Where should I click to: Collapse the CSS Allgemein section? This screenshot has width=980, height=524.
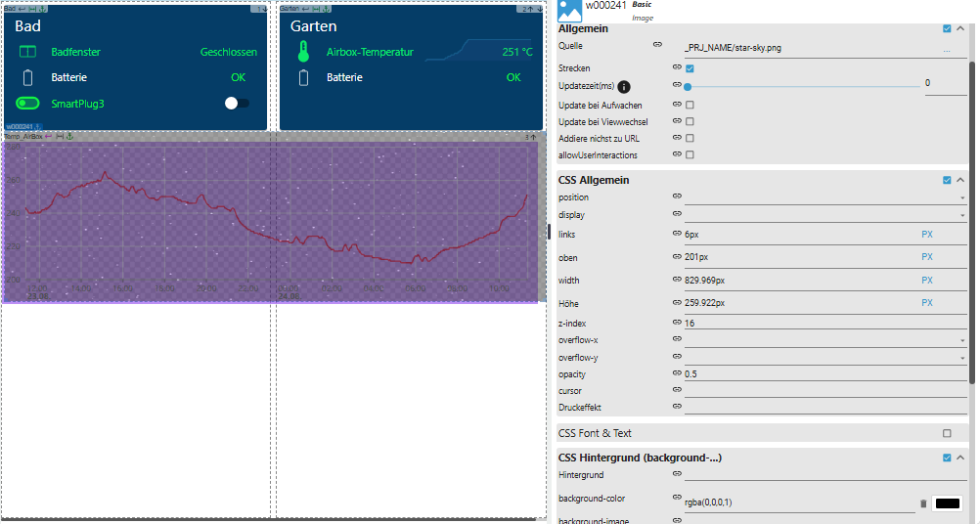click(x=960, y=180)
